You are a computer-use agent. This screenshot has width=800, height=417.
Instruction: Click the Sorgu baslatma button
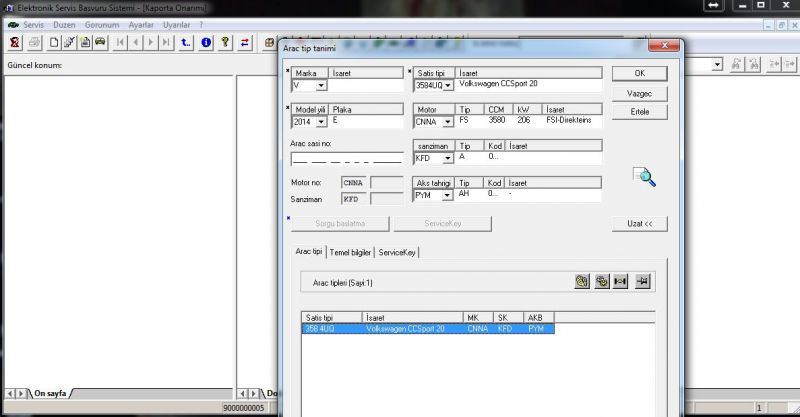coord(340,224)
